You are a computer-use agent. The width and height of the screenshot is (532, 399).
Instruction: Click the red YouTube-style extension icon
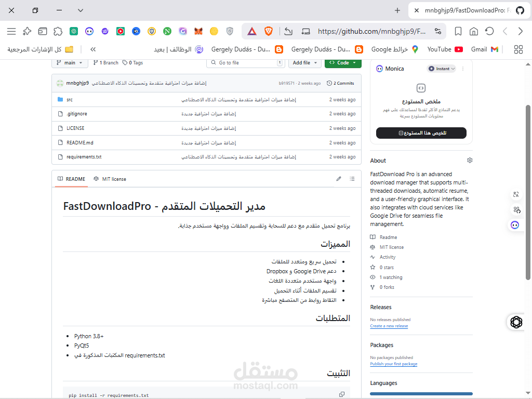121,32
